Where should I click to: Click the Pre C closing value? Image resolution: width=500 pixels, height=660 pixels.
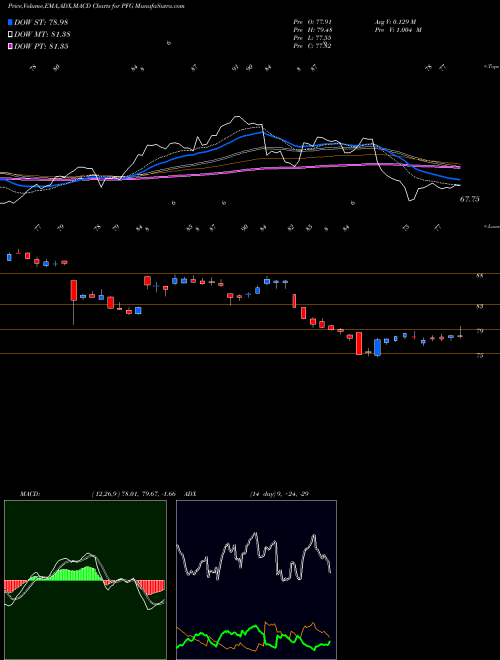point(313,46)
